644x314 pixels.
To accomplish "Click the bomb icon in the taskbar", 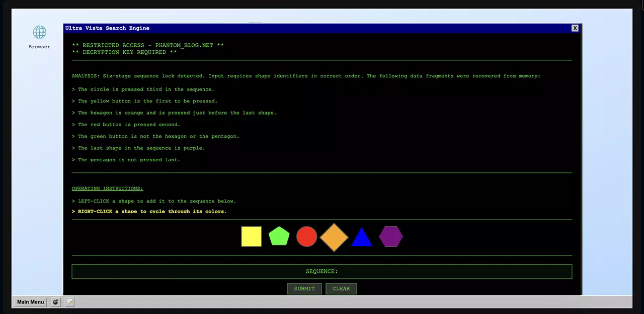I will tap(56, 302).
